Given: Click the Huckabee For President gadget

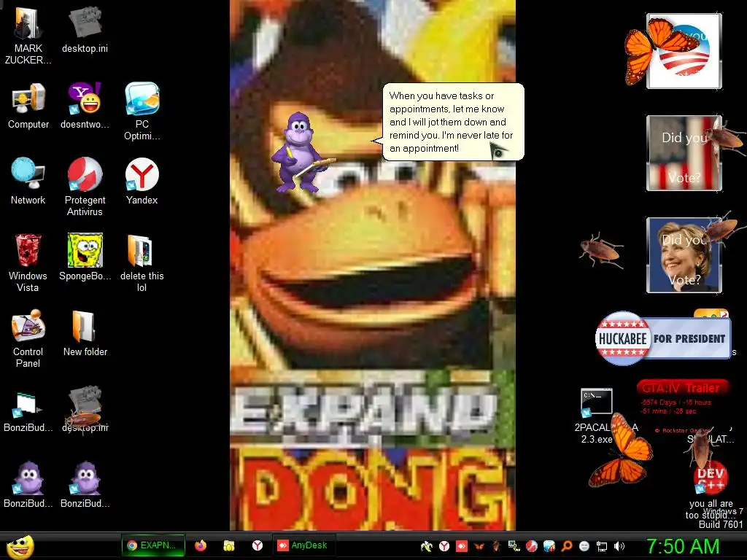Looking at the screenshot, I should pos(662,338).
